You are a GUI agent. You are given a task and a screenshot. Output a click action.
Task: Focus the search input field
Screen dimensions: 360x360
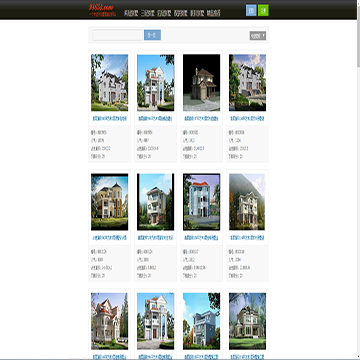click(x=117, y=35)
